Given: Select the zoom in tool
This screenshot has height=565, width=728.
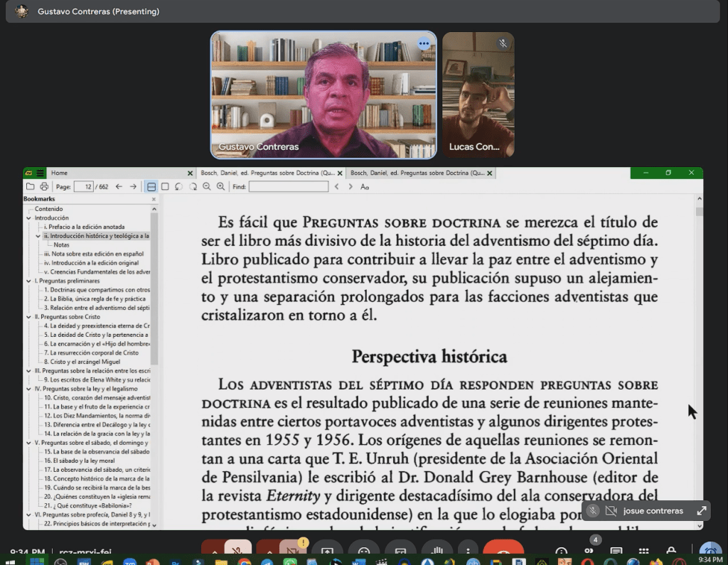Looking at the screenshot, I should pos(220,186).
